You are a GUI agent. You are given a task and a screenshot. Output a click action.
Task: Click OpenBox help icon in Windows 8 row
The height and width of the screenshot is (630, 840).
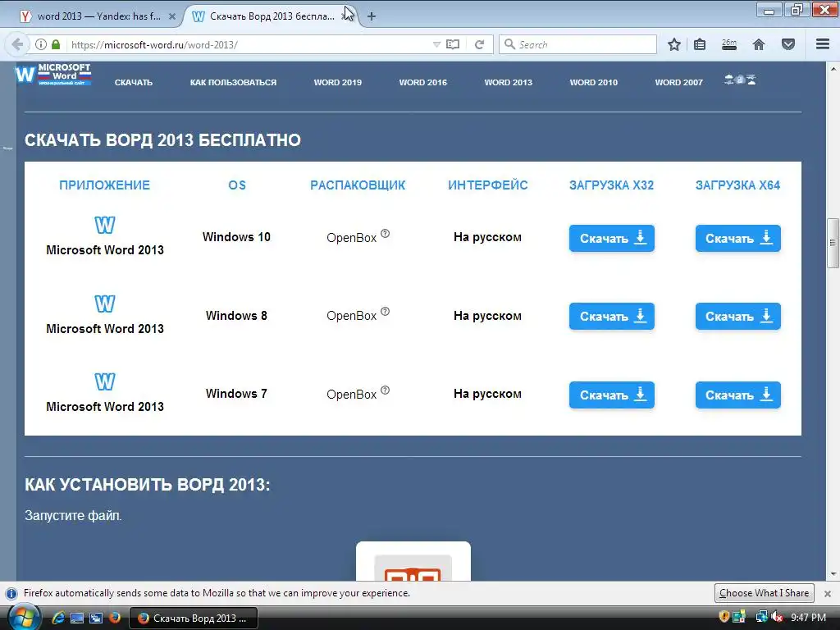pyautogui.click(x=386, y=312)
